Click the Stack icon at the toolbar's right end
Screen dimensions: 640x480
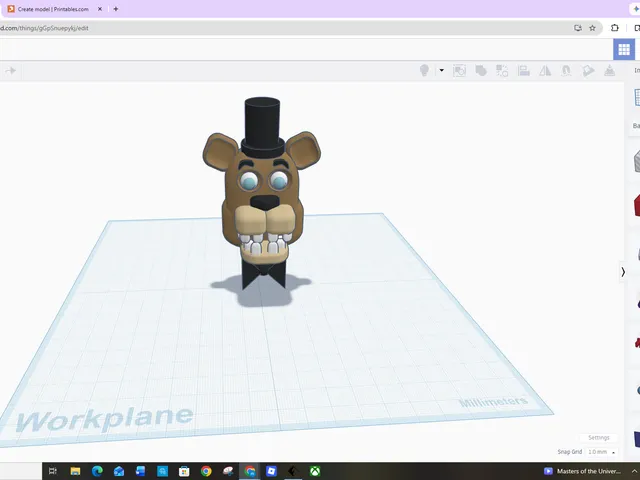click(609, 70)
